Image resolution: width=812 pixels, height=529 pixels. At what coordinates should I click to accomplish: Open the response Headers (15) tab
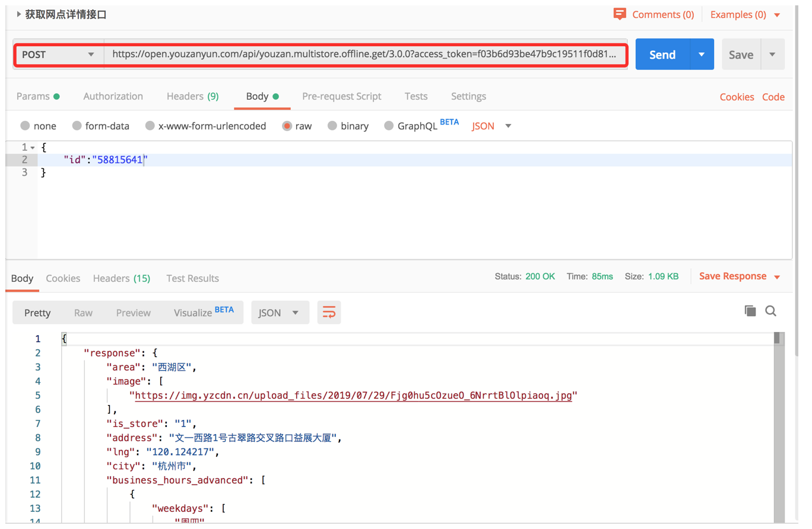122,278
